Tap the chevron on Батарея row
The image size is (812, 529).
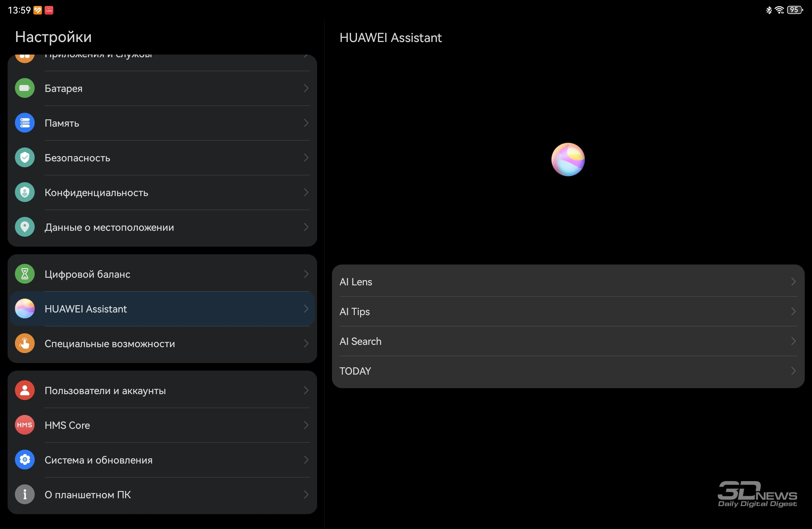306,88
